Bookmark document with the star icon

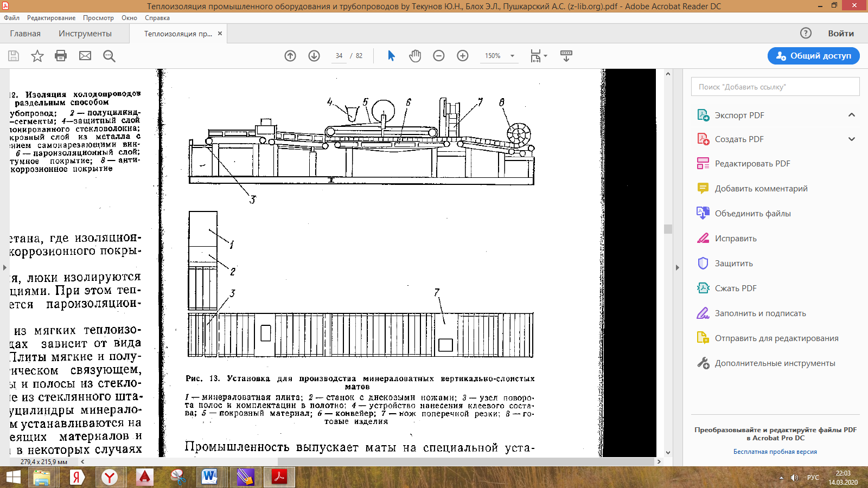pos(37,56)
